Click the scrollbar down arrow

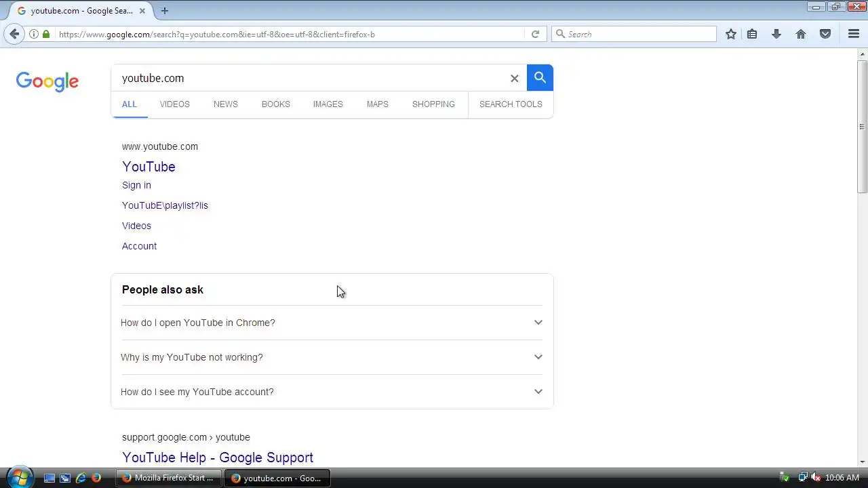tap(863, 462)
